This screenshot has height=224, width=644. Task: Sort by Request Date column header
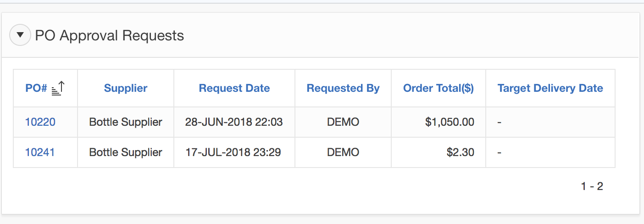[x=234, y=89]
